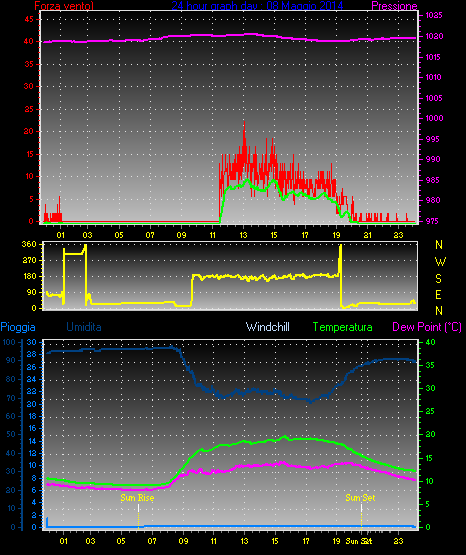
Task: Click the 40 temperature axis label
Action: pyautogui.click(x=430, y=342)
